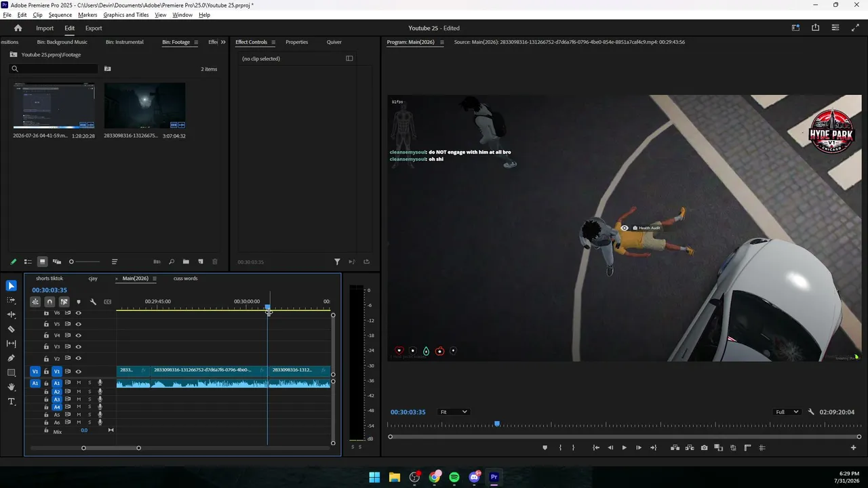
Task: Click the Export Frame camera icon
Action: 704,447
